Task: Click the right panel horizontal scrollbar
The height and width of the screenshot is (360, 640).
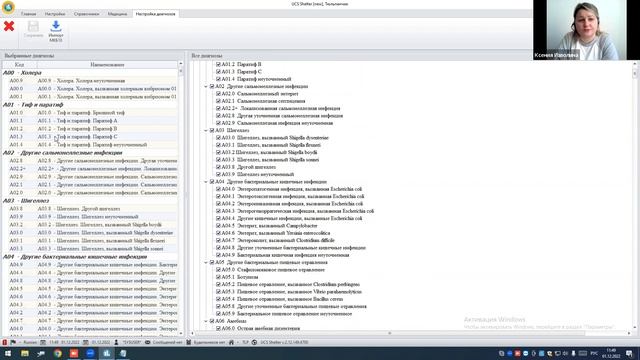Action: click(x=390, y=333)
